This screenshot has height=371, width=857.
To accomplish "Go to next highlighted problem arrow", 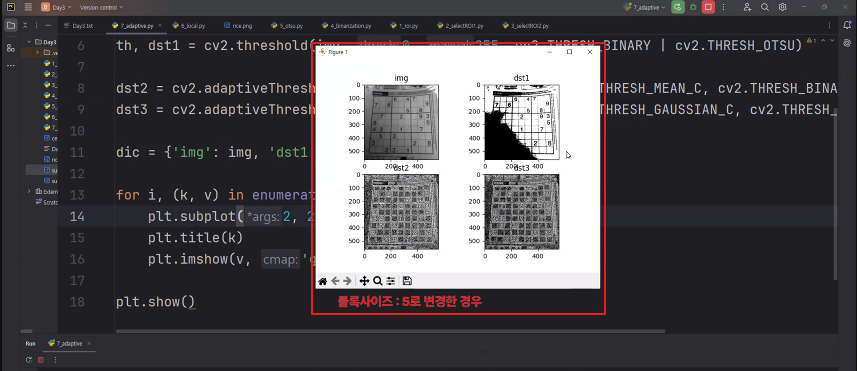I will pos(832,40).
